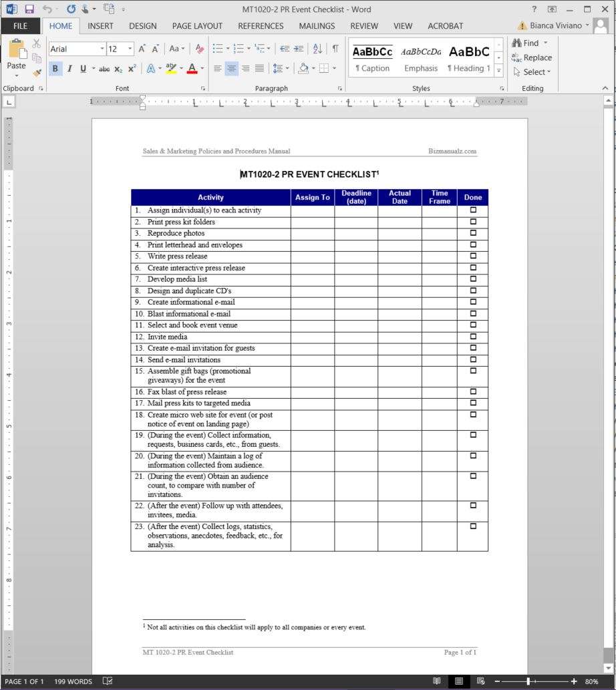This screenshot has height=690, width=616.
Task: Toggle Bold formatting button
Action: pyautogui.click(x=55, y=69)
